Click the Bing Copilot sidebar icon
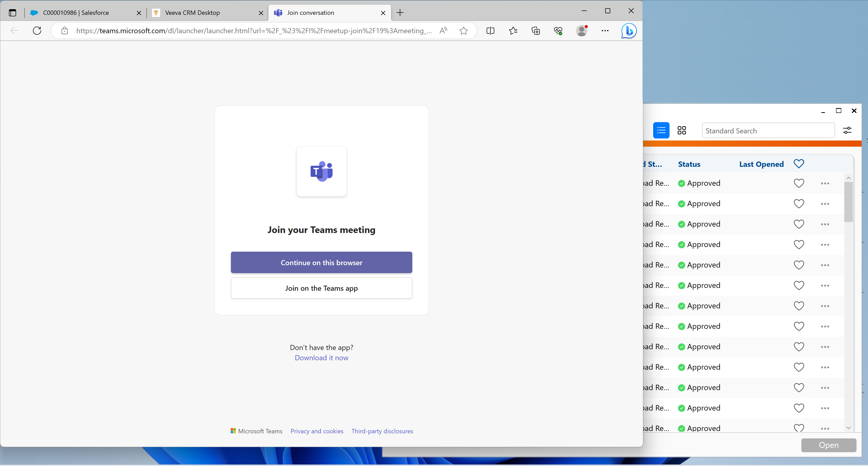 [629, 31]
